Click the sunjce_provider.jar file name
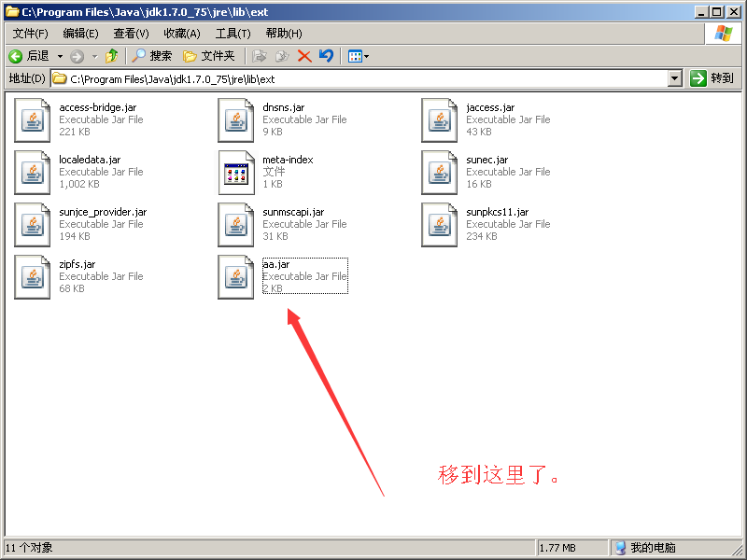 point(103,213)
